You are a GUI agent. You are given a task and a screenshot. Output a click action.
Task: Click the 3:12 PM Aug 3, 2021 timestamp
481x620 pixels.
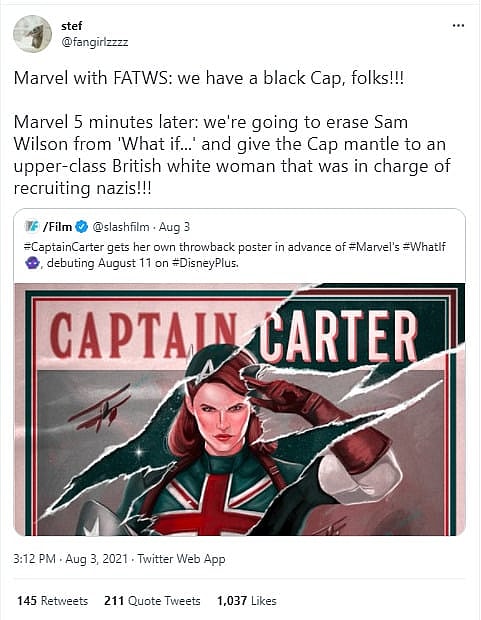(x=70, y=559)
